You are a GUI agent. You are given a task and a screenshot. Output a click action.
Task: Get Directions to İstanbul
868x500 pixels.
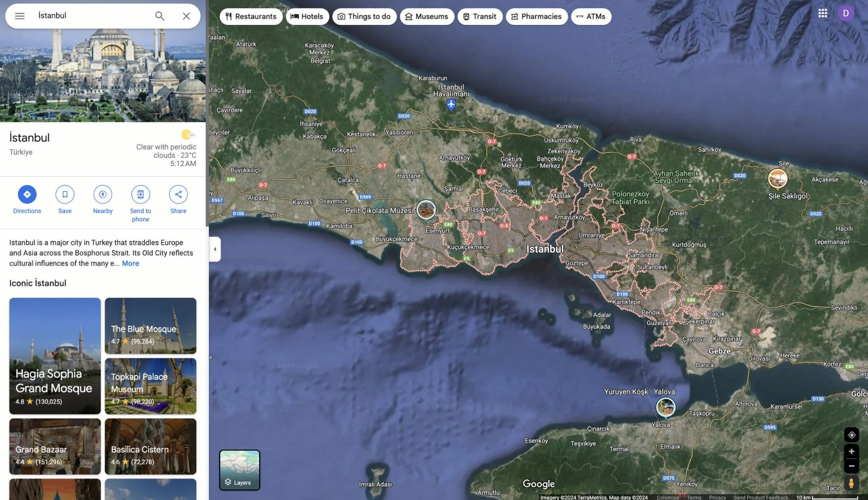pyautogui.click(x=27, y=200)
